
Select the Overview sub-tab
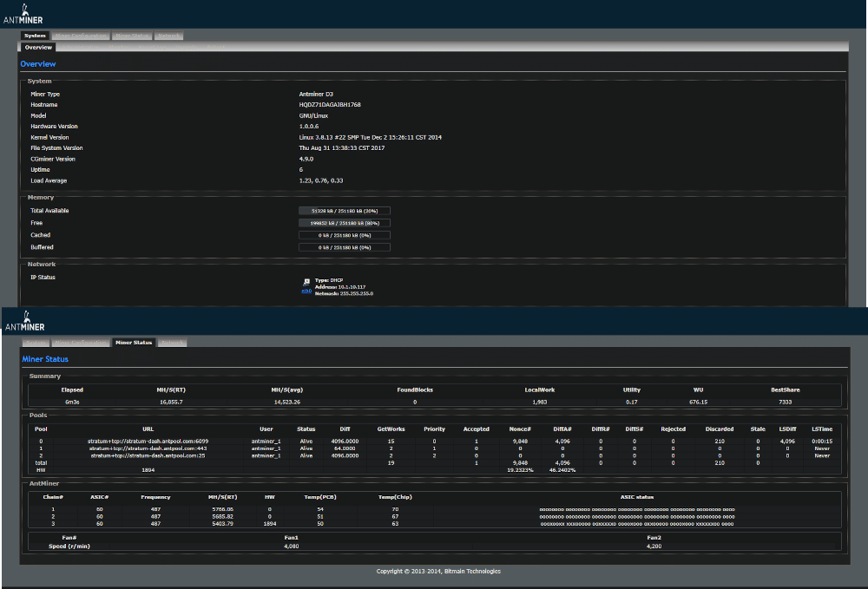coord(38,48)
